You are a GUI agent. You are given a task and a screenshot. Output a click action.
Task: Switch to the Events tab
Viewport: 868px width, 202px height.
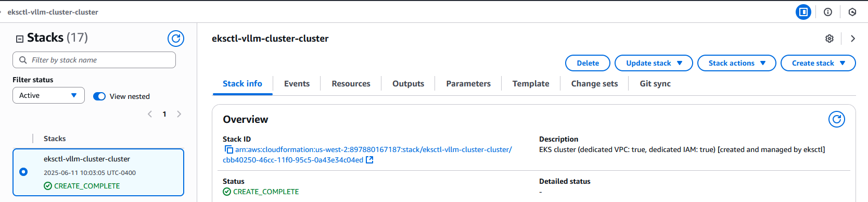point(297,83)
